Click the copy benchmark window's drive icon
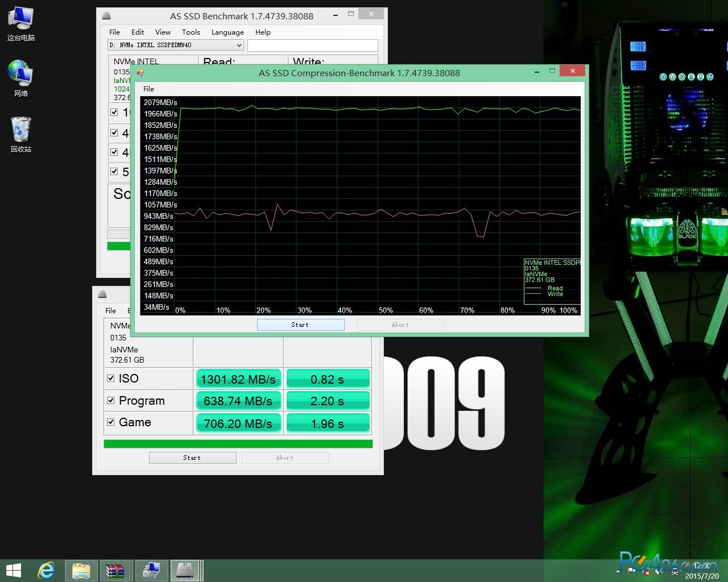 click(102, 294)
